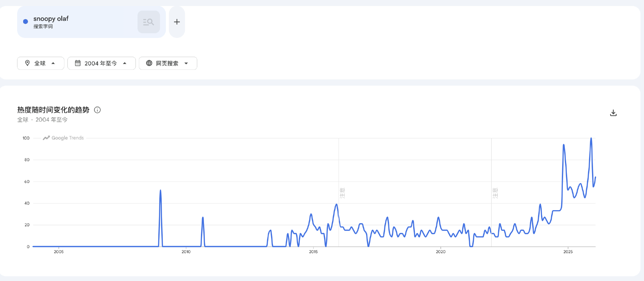Expand the arrow next to 全球

53,63
